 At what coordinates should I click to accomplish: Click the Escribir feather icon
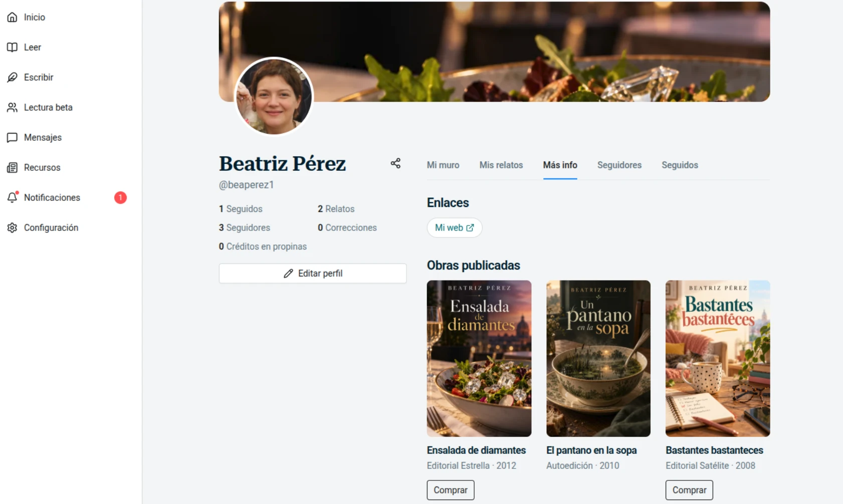click(x=12, y=77)
